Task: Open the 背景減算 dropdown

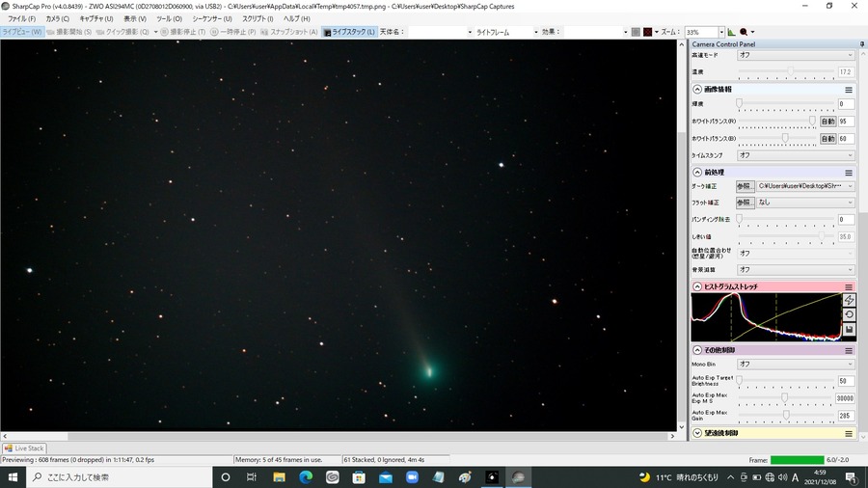Action: click(796, 269)
